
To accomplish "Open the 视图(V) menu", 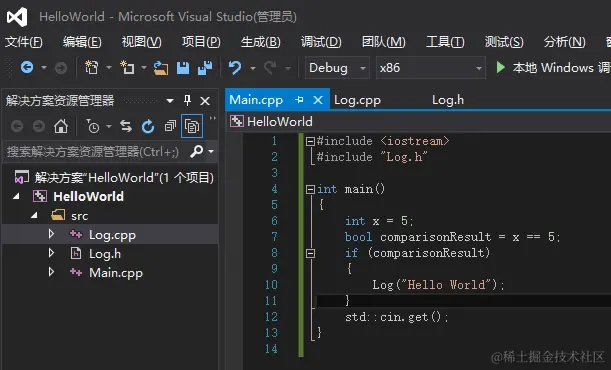I will click(x=142, y=42).
